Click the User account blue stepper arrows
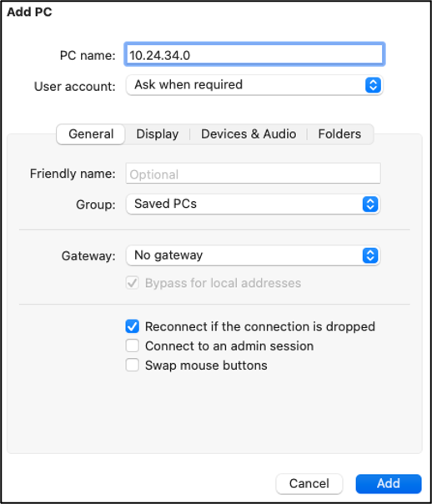This screenshot has width=432, height=504. click(x=373, y=85)
